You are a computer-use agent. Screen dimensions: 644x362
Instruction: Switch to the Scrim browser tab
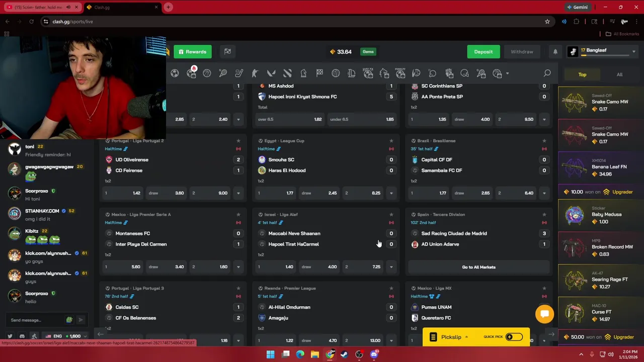(42, 7)
